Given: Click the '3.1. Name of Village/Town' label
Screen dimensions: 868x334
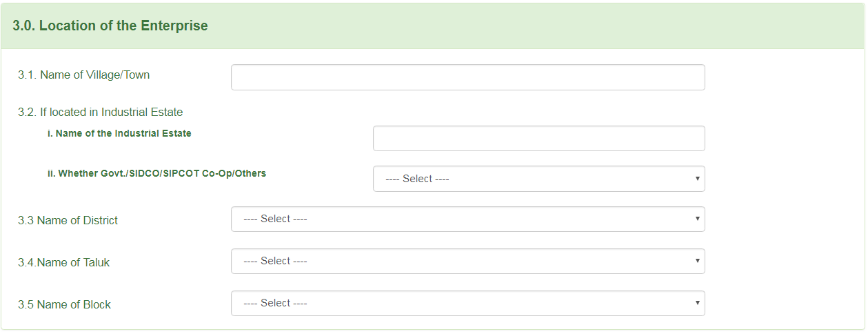Looking at the screenshot, I should click(83, 75).
